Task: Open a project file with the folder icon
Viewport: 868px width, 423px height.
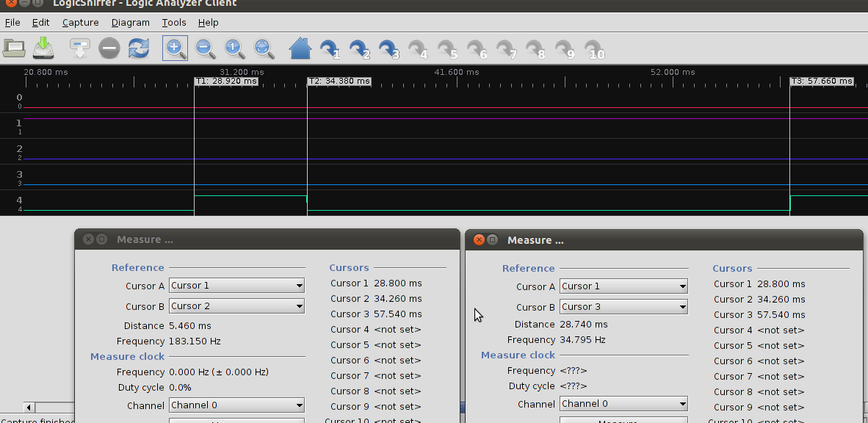Action: pos(15,48)
